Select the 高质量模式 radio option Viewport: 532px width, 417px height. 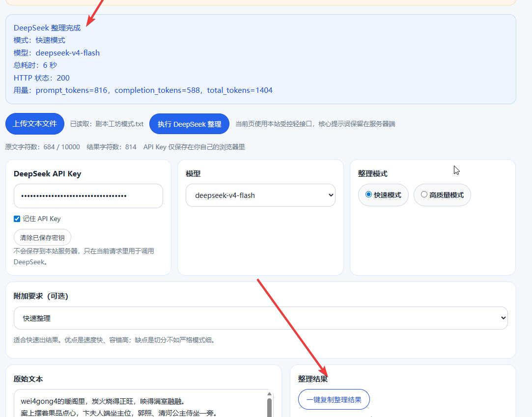tap(442, 195)
